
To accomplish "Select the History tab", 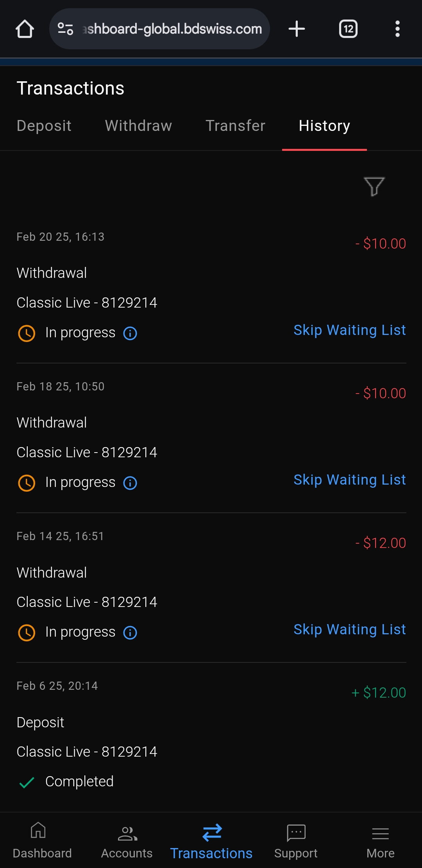I will pyautogui.click(x=324, y=126).
